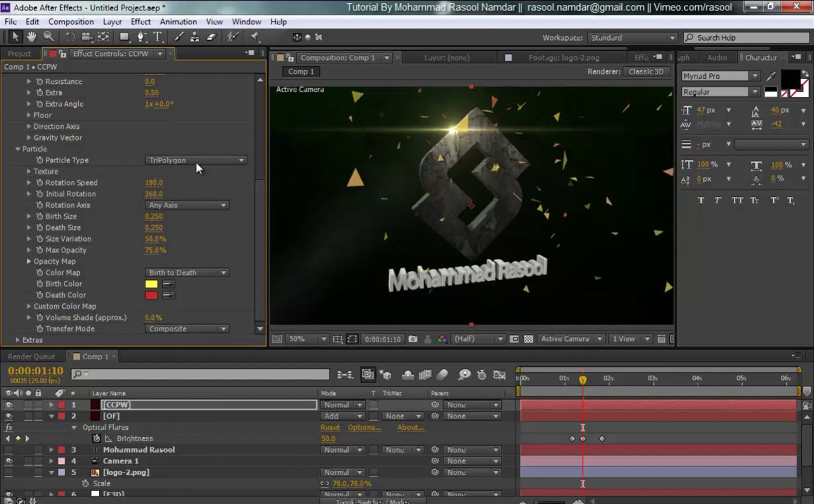Hide the CCPW layer eye toggle
The image size is (814, 504).
tap(9, 405)
